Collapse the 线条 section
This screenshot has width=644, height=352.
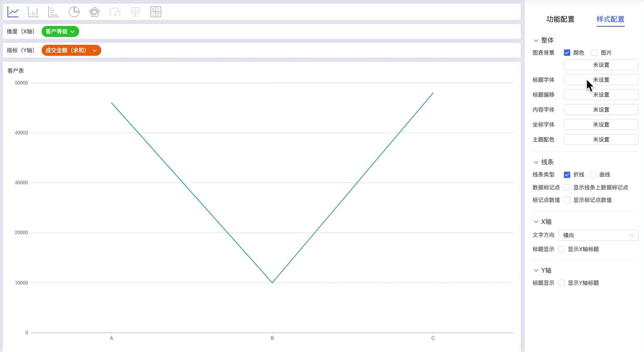click(x=536, y=162)
